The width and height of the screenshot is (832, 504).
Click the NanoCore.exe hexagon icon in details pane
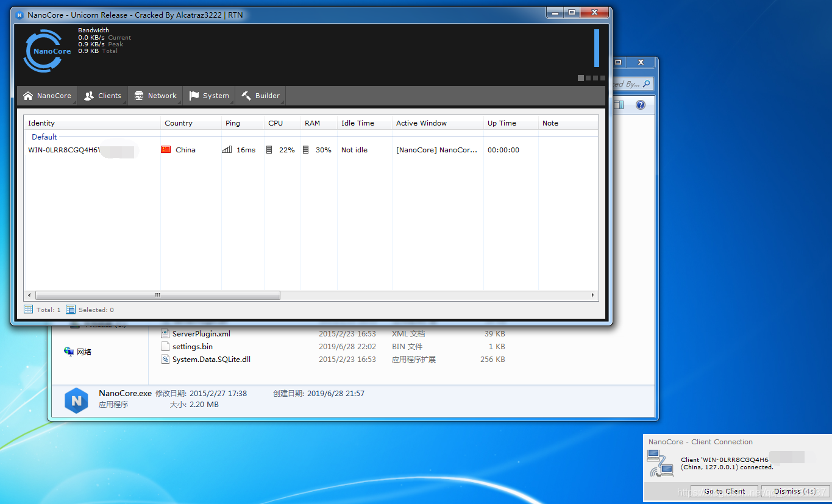76,400
